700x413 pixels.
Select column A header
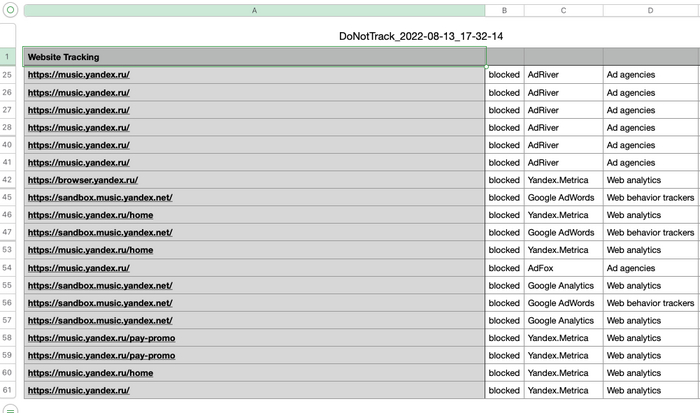coord(254,10)
